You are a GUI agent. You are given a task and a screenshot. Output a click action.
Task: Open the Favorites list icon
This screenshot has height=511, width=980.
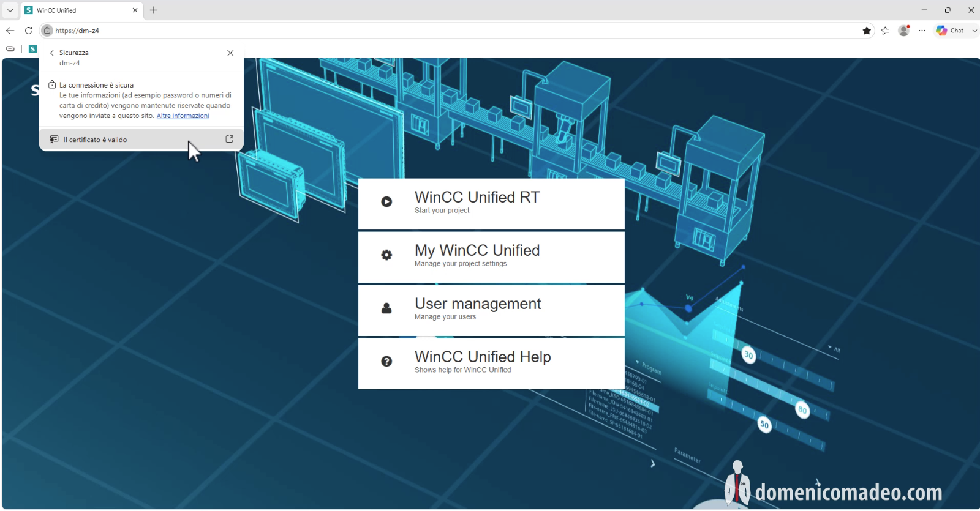point(885,31)
